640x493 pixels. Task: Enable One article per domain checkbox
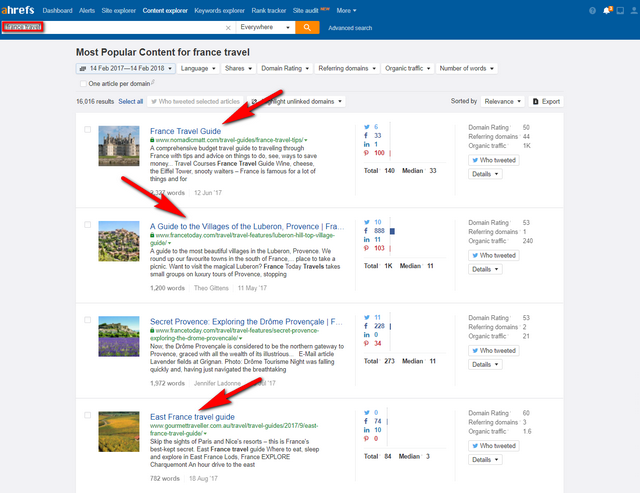pyautogui.click(x=81, y=84)
